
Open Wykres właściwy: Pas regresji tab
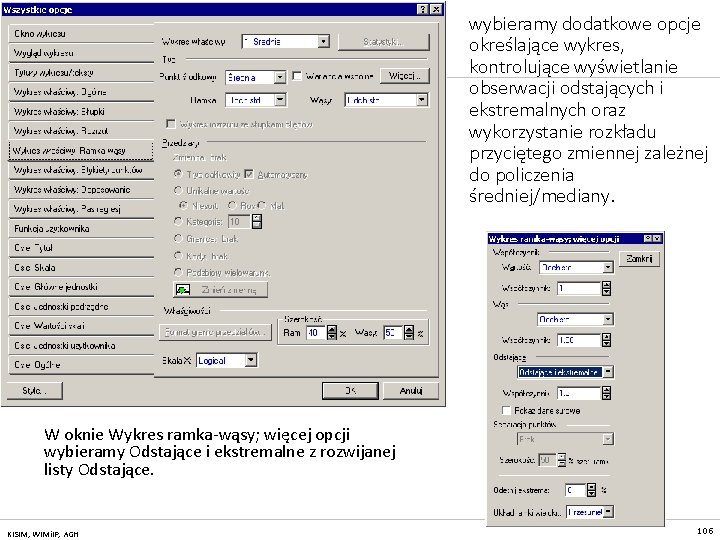[81, 209]
